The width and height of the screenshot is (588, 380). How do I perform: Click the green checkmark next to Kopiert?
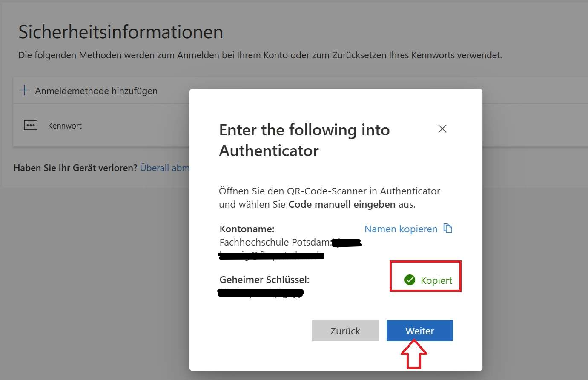pyautogui.click(x=410, y=280)
